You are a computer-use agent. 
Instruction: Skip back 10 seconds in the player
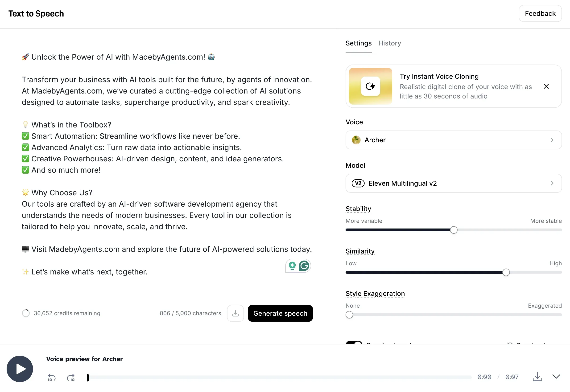[52, 377]
